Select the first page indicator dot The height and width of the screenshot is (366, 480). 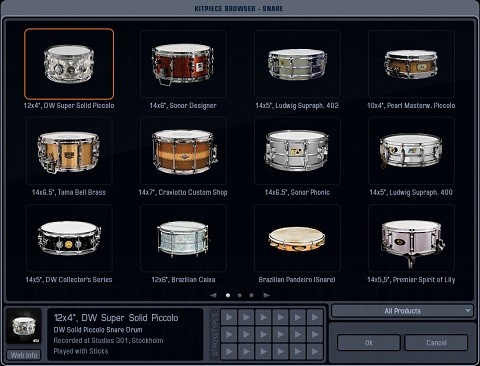tap(228, 295)
